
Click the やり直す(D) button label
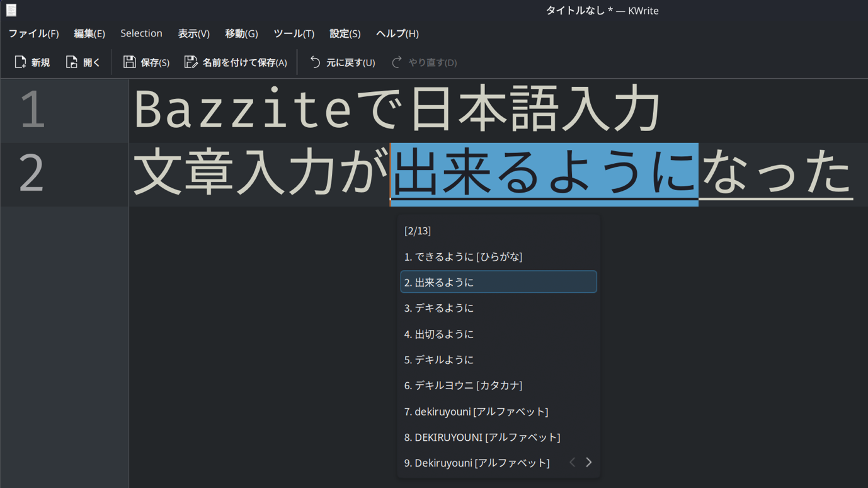pos(433,62)
